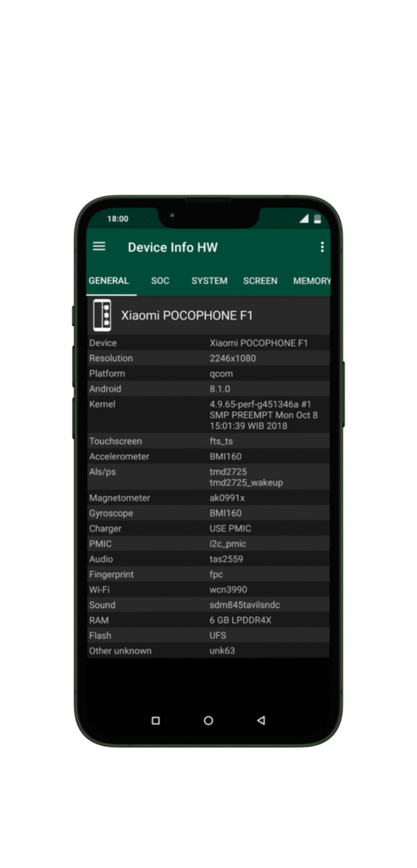Viewport: 417px width, 868px height.
Task: Select the Magnetometer value ak0991x
Action: coord(227,498)
